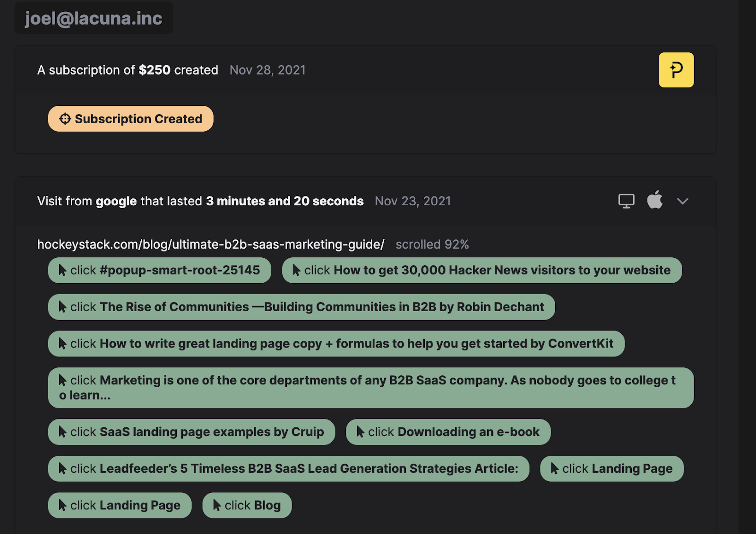Click crosshair icon in Subscription Created badge
This screenshot has width=756, height=534.
pyautogui.click(x=65, y=119)
